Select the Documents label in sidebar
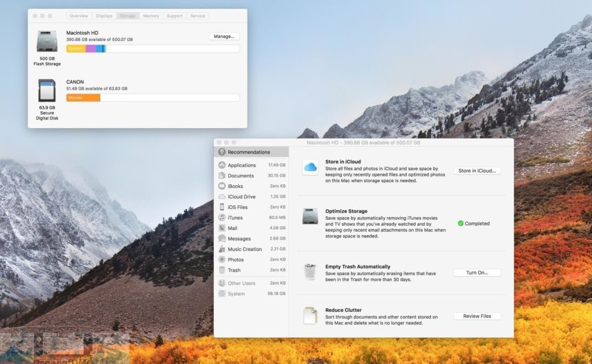592x364 pixels. [x=240, y=176]
